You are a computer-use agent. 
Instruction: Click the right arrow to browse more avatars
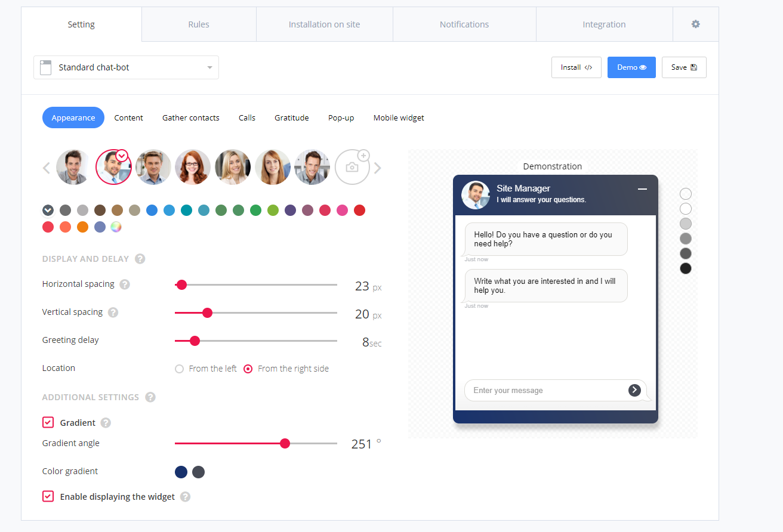[x=378, y=168]
